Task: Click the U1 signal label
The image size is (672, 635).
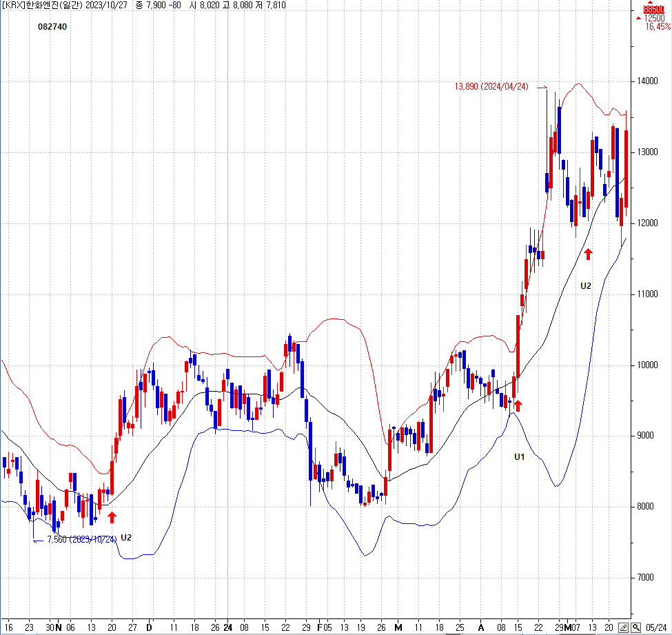Action: click(520, 457)
